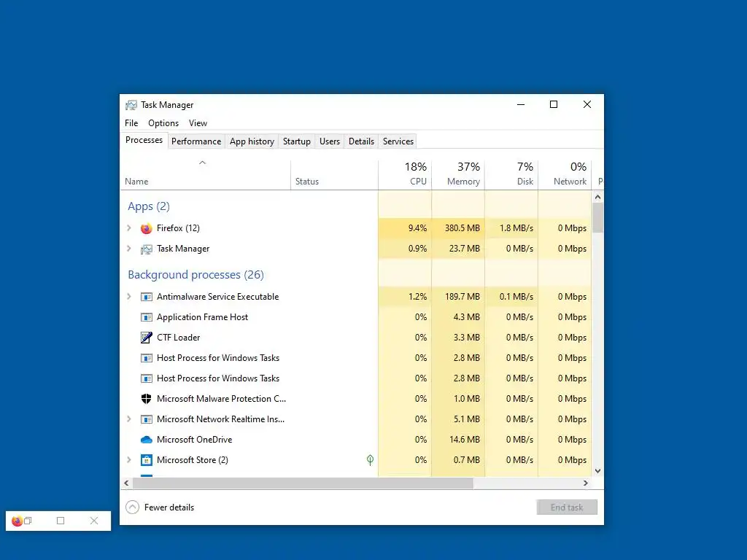Click the Antimalware Service Executable icon
The width and height of the screenshot is (747, 560).
coord(146,297)
